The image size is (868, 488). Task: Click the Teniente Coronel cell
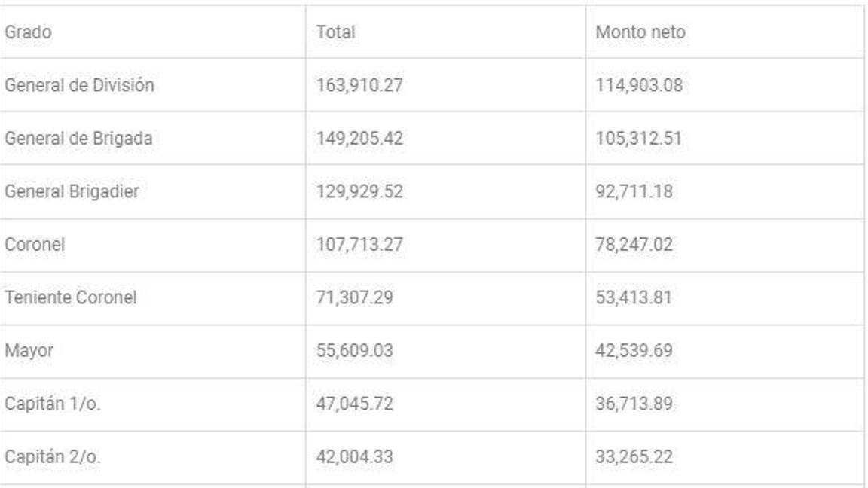(71, 297)
